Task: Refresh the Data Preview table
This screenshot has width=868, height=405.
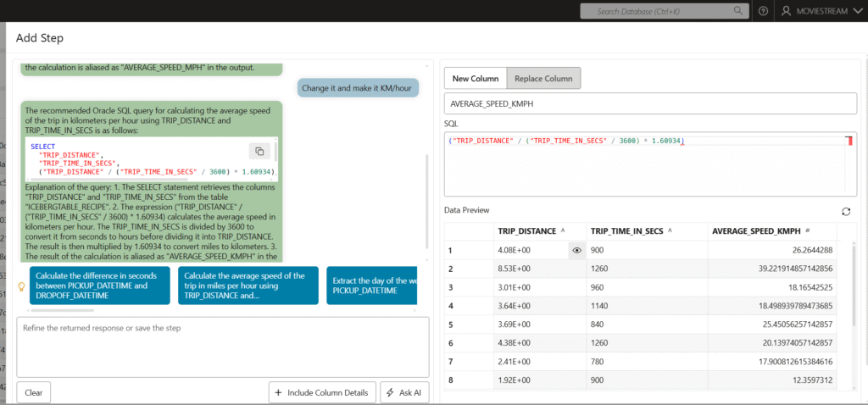Action: [x=844, y=211]
